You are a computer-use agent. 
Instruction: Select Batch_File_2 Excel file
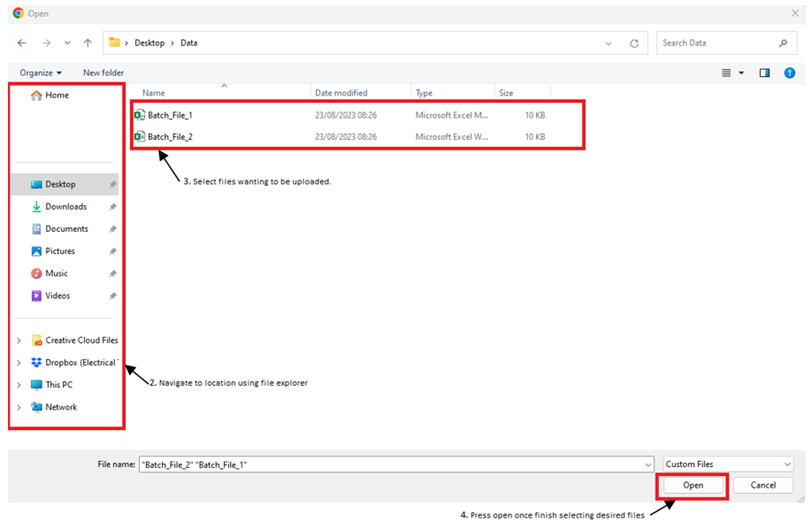coord(169,136)
